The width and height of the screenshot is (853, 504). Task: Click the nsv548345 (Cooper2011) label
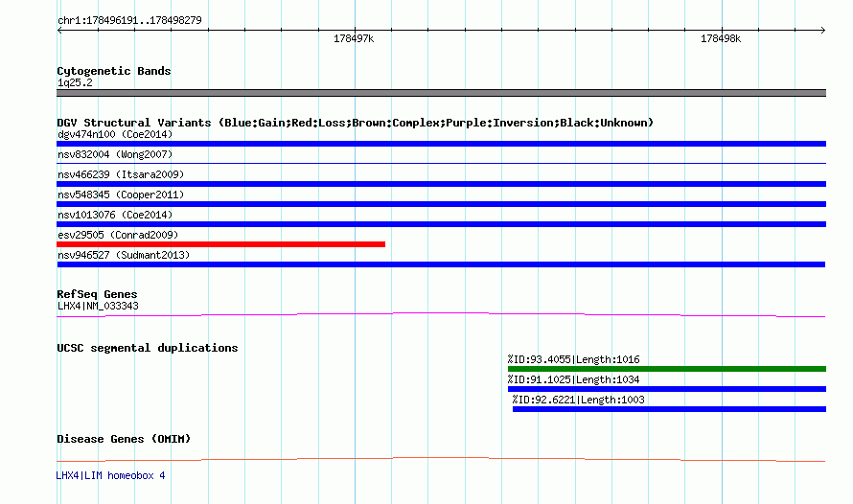coord(121,195)
